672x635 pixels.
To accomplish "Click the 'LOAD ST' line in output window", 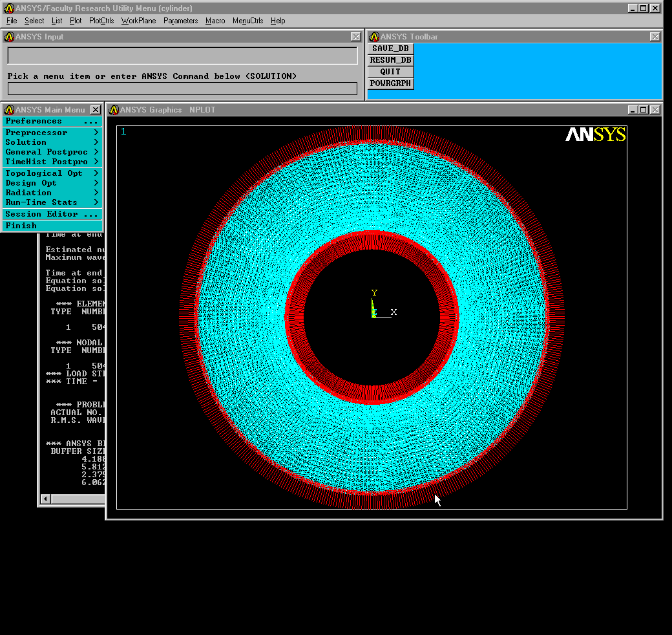I will pos(76,374).
